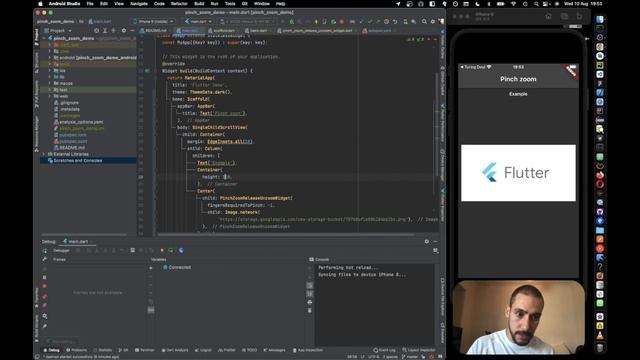Hide the Project panel with minus icon
Screen dimensions: 640x360
(132, 31)
